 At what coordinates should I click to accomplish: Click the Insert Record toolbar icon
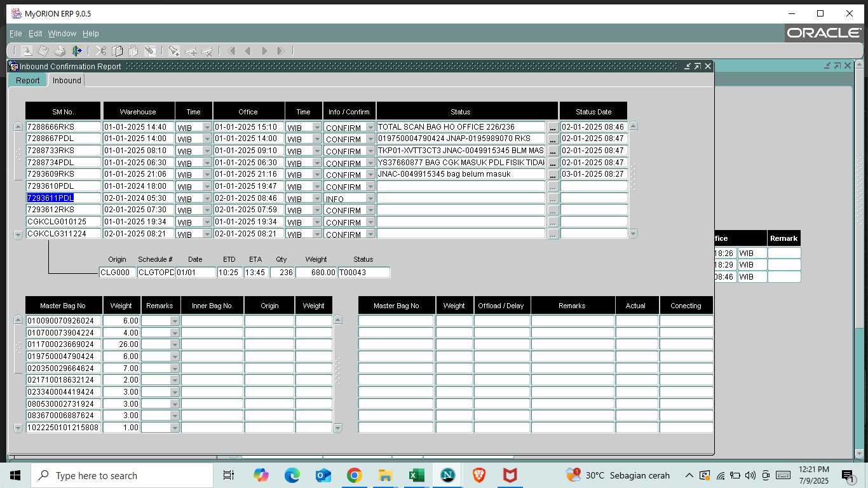click(x=190, y=51)
